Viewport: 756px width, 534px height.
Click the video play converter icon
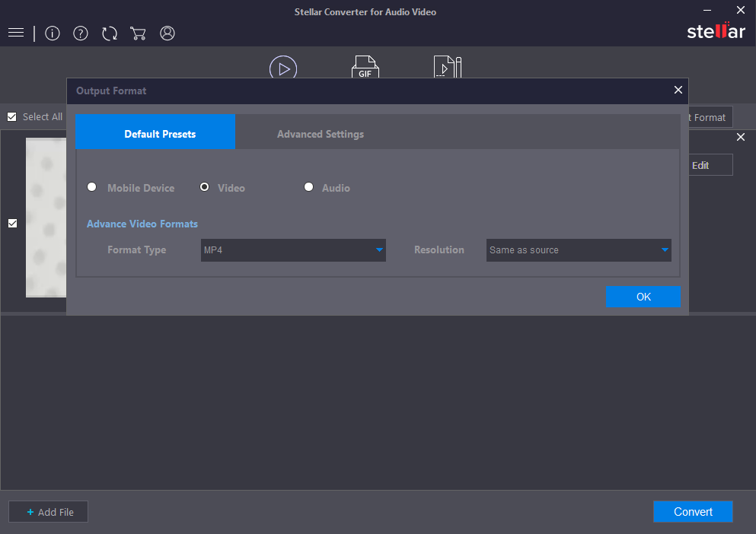click(x=283, y=68)
